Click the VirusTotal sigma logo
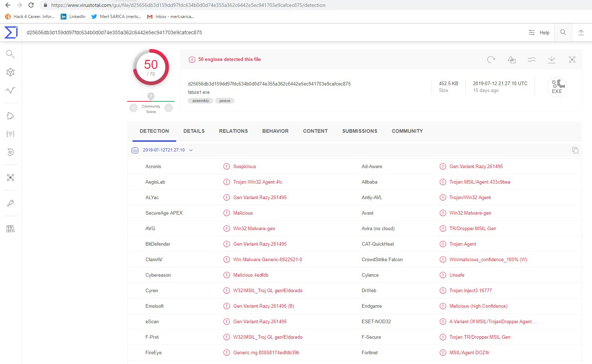 (10, 32)
